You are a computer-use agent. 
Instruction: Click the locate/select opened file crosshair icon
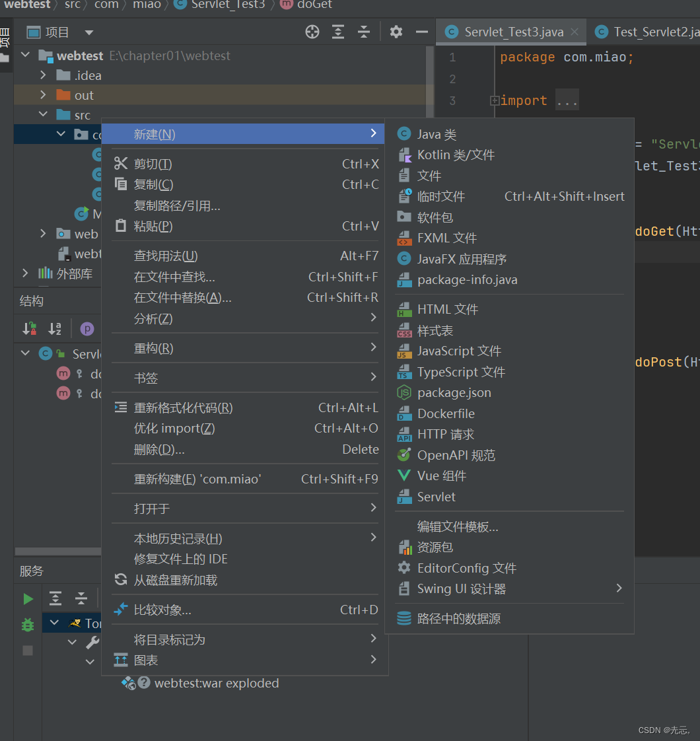[x=312, y=32]
